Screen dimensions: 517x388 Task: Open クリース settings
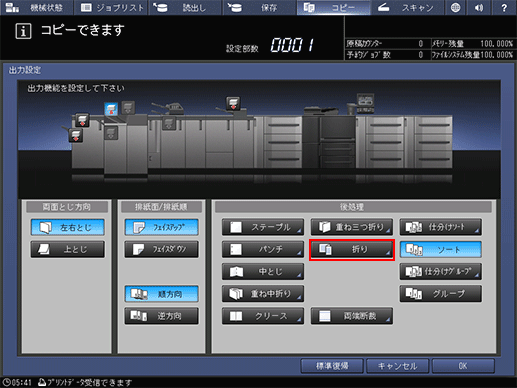[x=263, y=316]
